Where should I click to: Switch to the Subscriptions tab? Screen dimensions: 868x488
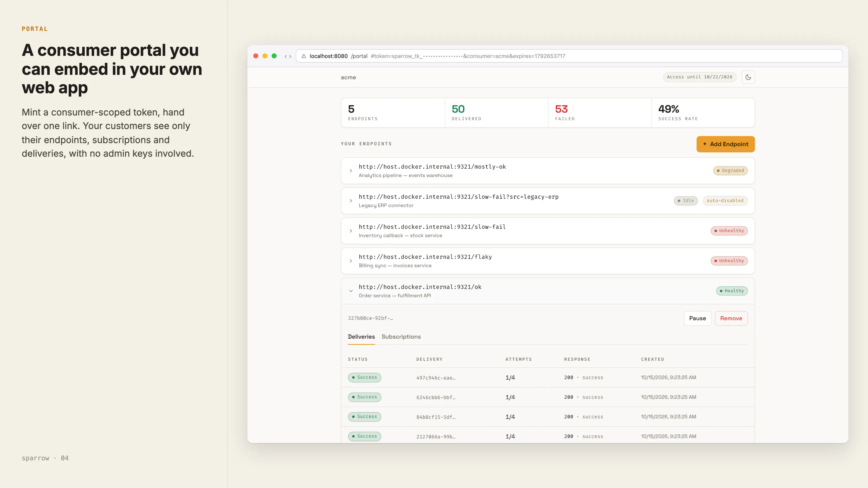click(401, 337)
